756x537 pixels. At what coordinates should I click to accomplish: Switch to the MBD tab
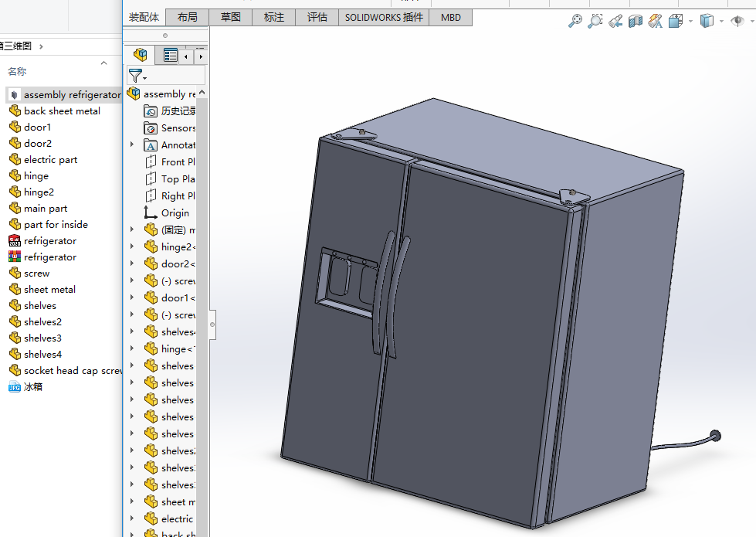tap(450, 17)
